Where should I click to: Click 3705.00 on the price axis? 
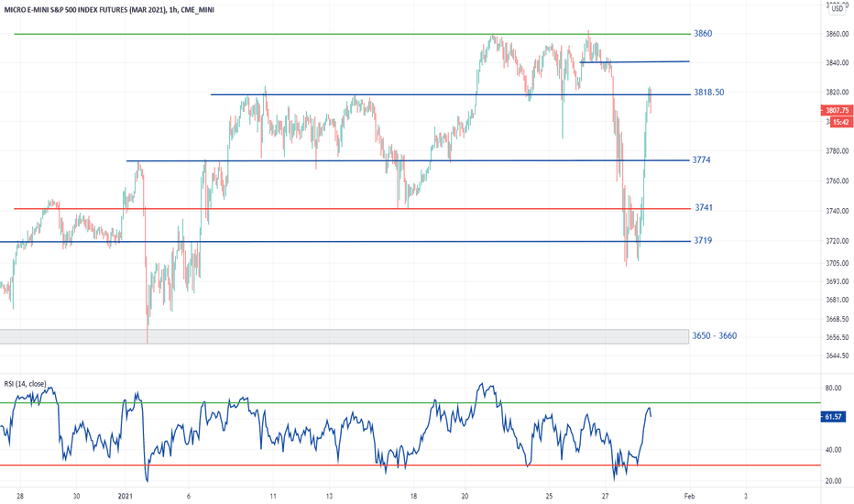pyautogui.click(x=838, y=264)
